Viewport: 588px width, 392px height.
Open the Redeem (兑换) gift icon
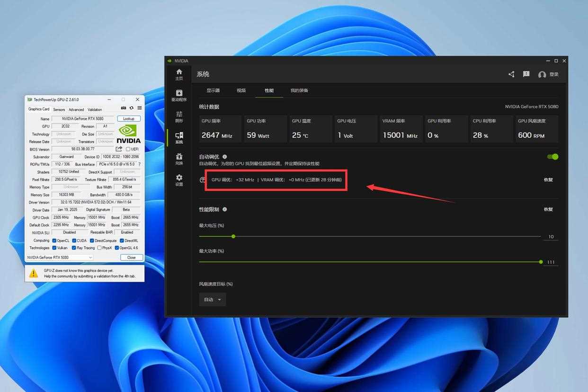[x=179, y=159]
